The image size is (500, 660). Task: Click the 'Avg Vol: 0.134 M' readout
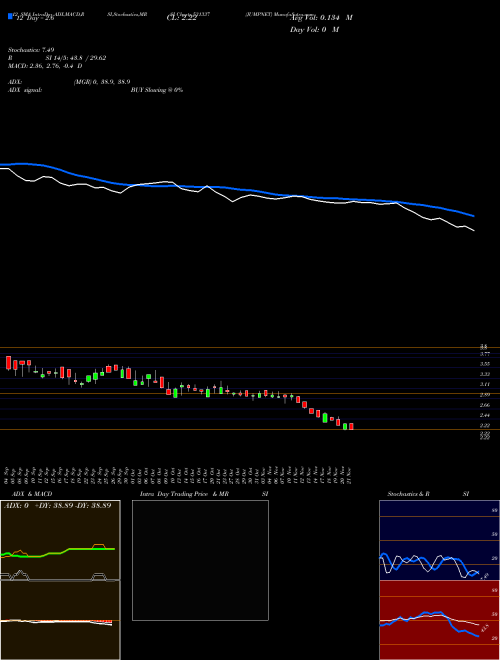pos(321,18)
